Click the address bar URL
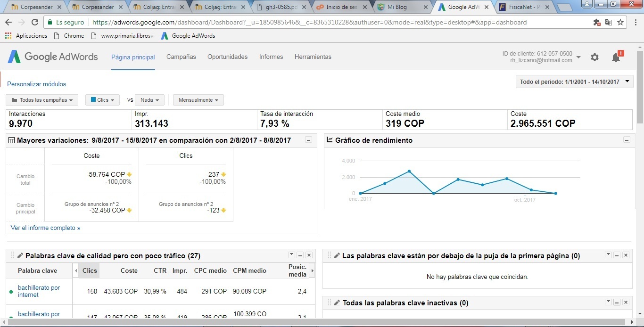Viewport: 644px width, 327px height. coord(309,22)
